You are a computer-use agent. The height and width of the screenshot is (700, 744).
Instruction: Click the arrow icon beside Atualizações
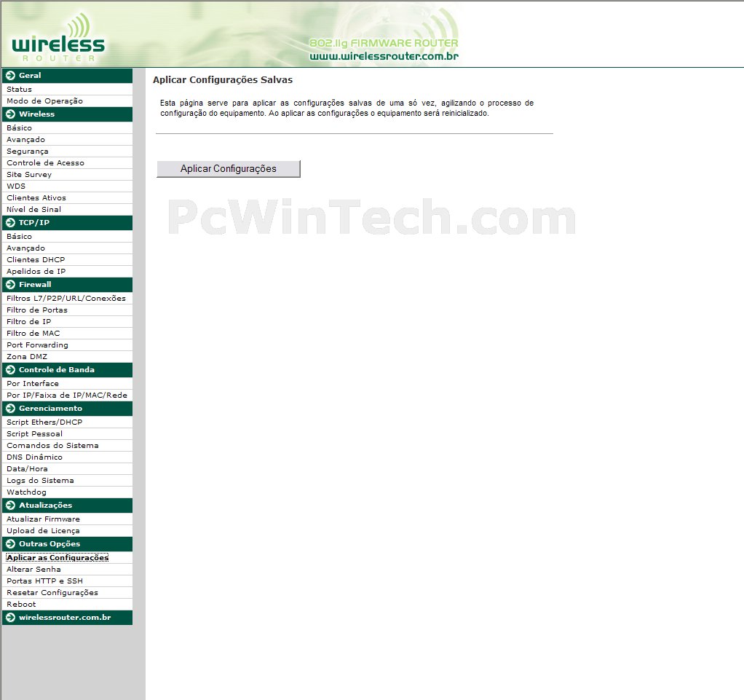coord(10,506)
